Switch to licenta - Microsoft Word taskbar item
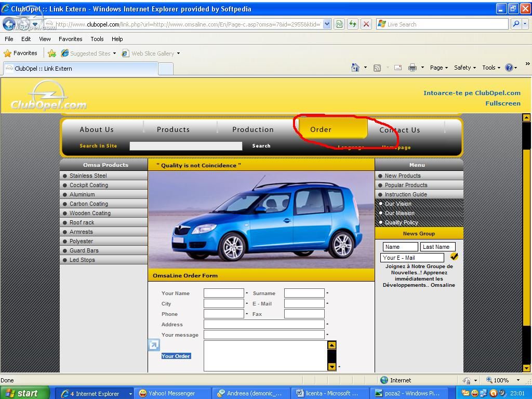532x399 pixels. (330, 393)
